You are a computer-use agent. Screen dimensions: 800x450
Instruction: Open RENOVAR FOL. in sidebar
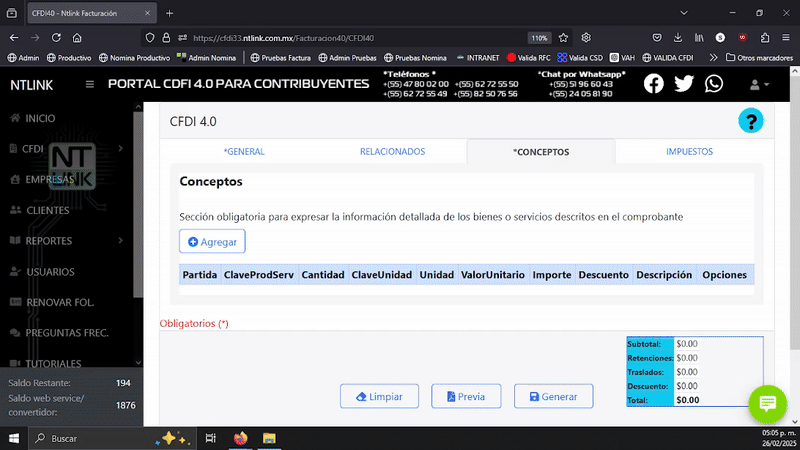coord(52,303)
